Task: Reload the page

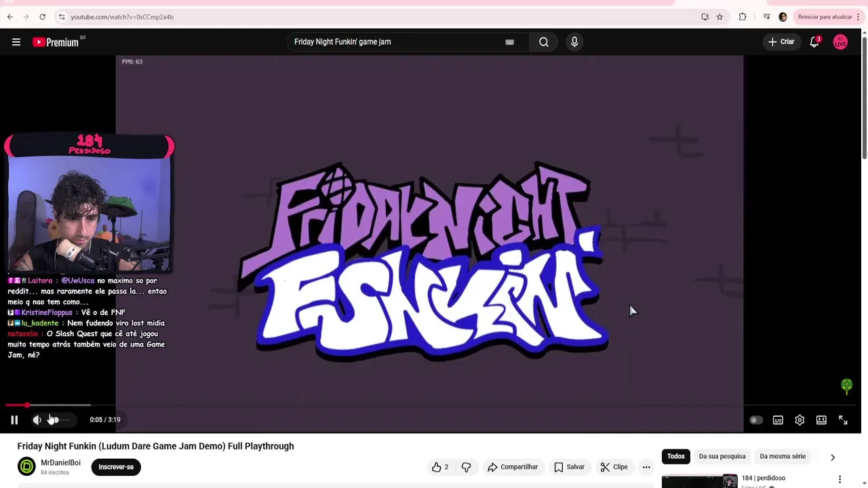Action: pyautogui.click(x=42, y=17)
